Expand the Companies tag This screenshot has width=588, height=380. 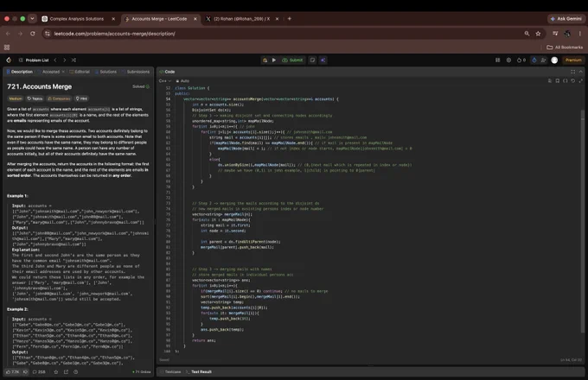pyautogui.click(x=59, y=98)
